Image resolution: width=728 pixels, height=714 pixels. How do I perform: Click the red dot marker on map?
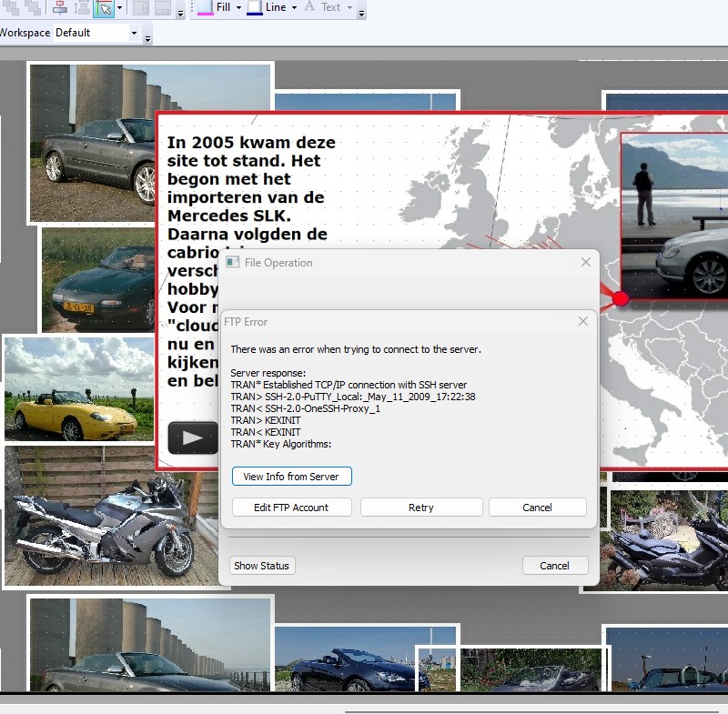621,298
